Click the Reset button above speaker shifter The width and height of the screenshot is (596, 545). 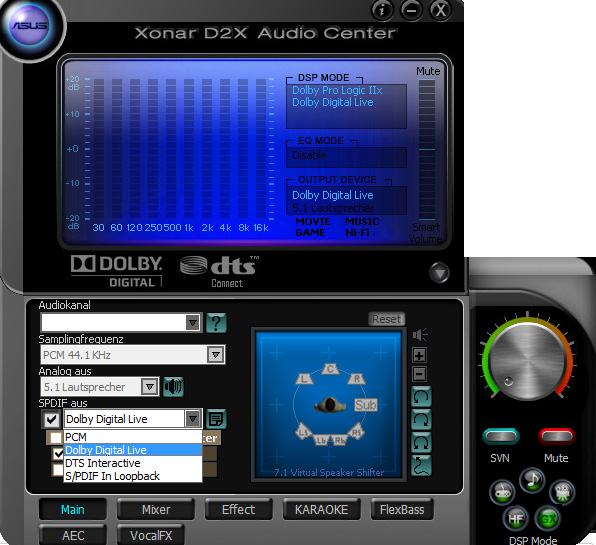click(386, 319)
